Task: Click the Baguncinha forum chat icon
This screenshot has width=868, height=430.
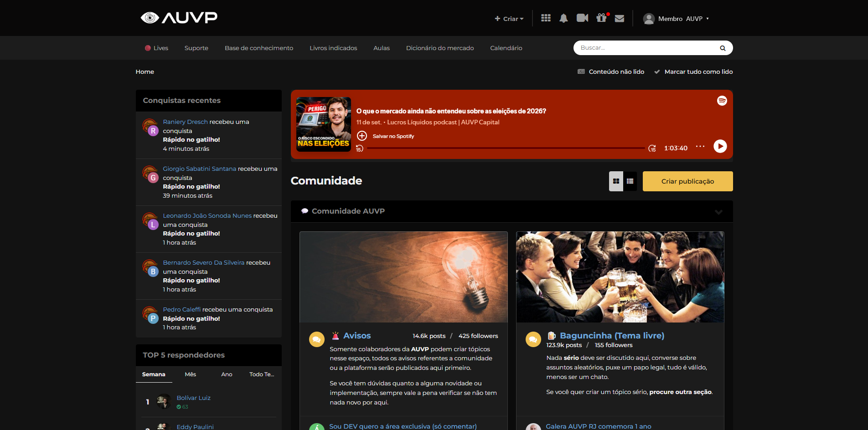Action: click(533, 339)
